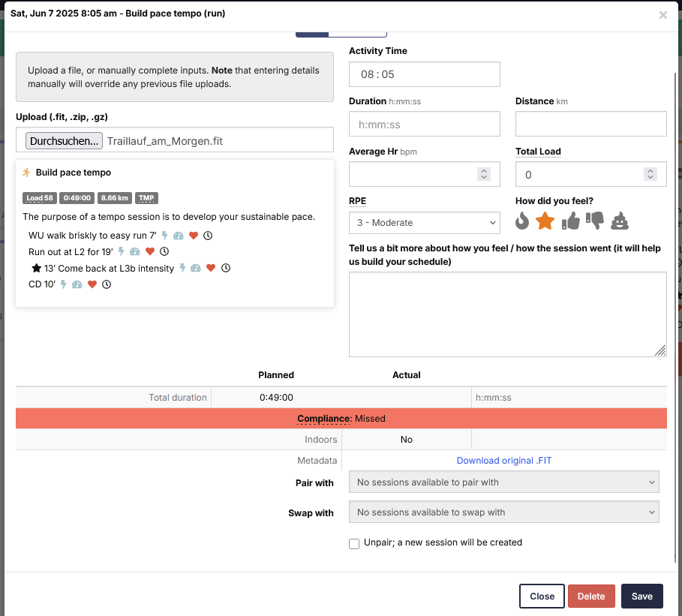682x616 pixels.
Task: Select the star feeling icon
Action: pos(545,221)
